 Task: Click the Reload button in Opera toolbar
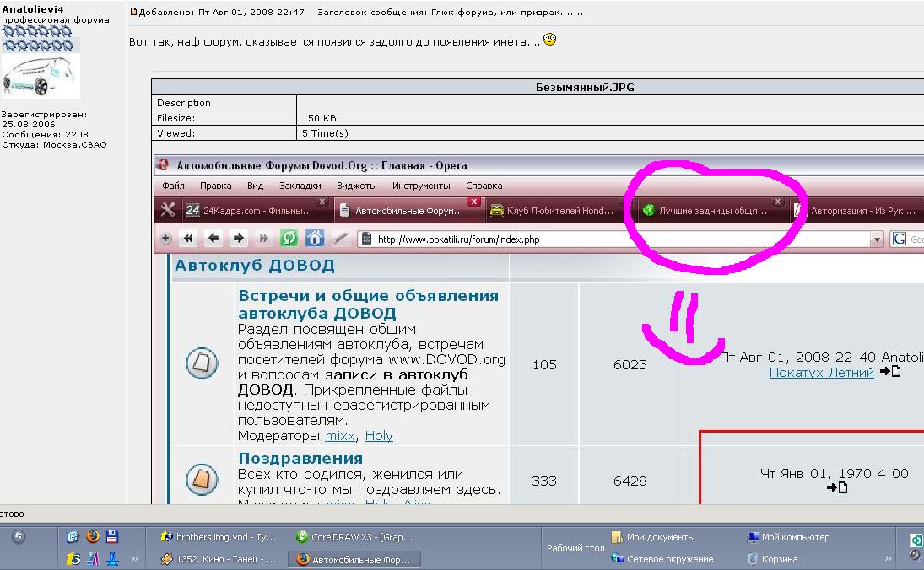point(289,239)
